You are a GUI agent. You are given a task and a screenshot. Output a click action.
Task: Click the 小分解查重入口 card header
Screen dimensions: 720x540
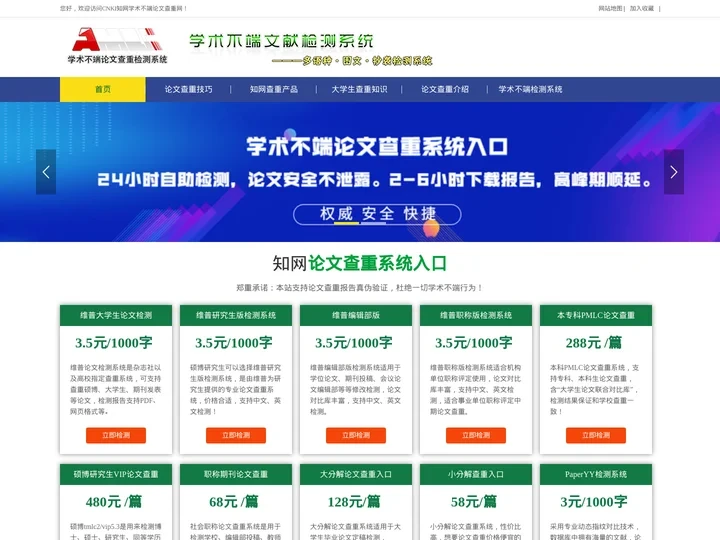476,474
